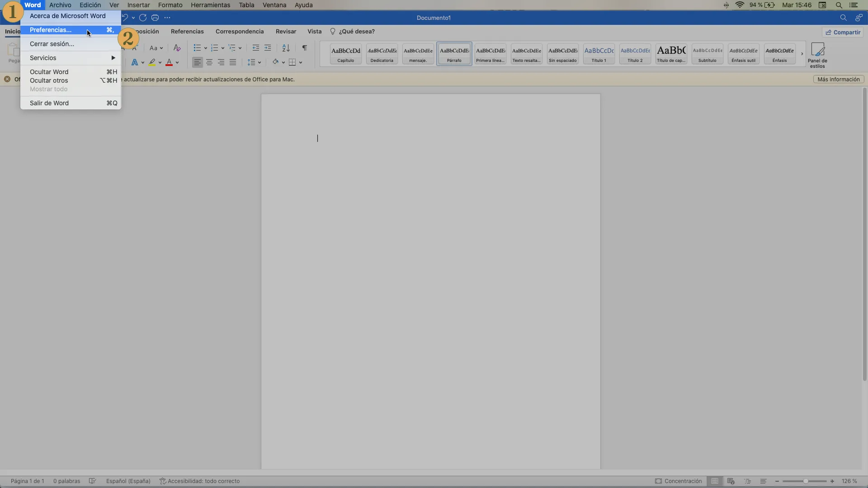This screenshot has width=868, height=488.
Task: Open the Herramientas menu
Action: click(210, 5)
